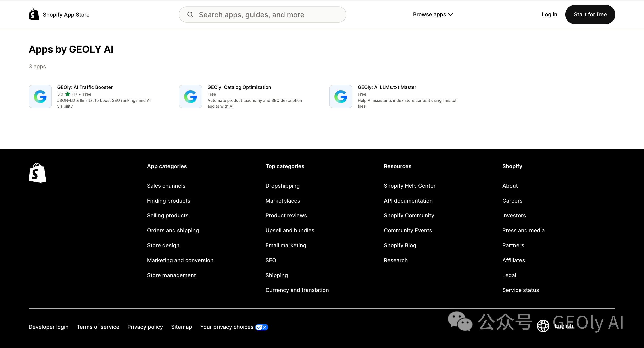Open Press and media link
Screen dimensions: 644x348
(x=523, y=231)
